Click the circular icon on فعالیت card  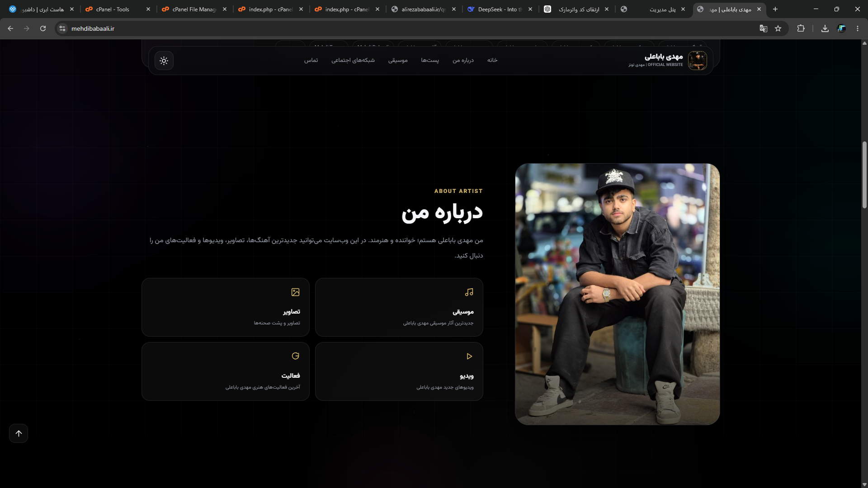coord(296,356)
